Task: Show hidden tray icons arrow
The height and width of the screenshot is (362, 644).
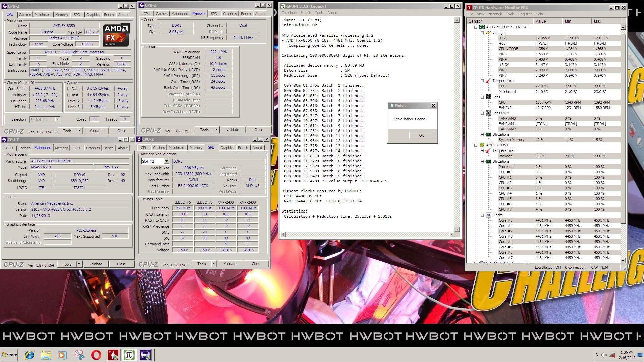Action: [597, 355]
